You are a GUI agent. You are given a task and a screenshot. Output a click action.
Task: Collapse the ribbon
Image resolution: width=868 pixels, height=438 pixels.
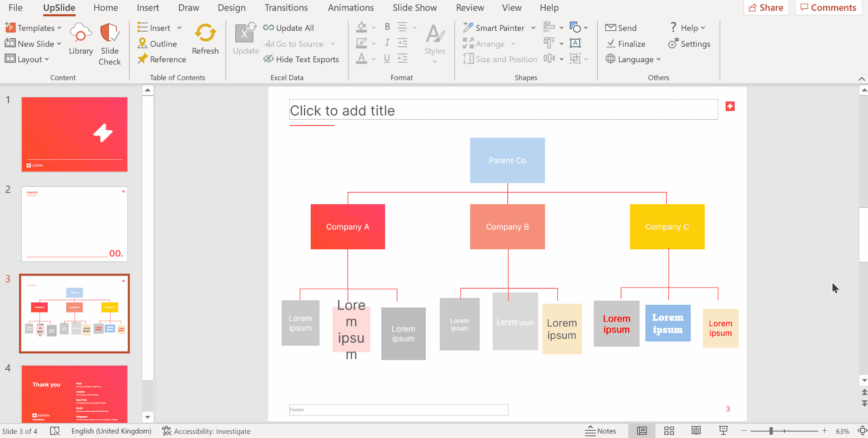(x=862, y=79)
